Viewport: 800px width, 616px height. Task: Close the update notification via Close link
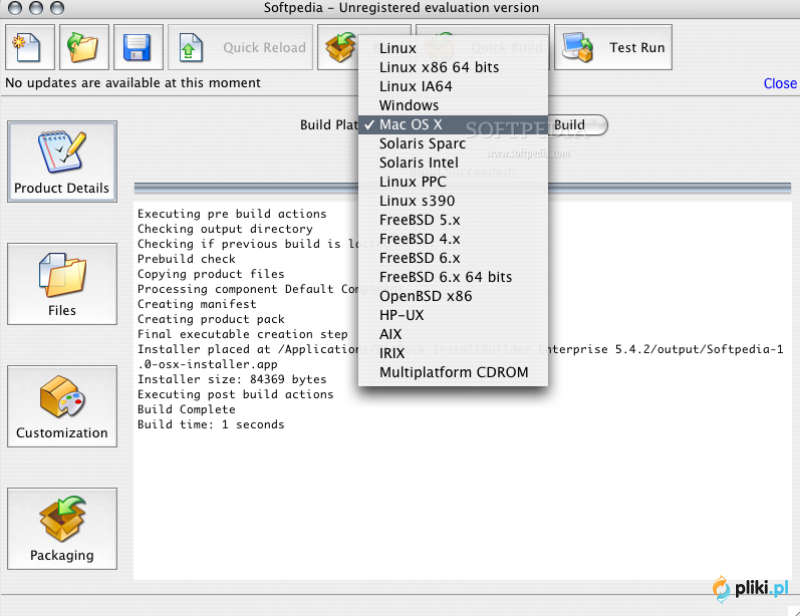[x=780, y=83]
